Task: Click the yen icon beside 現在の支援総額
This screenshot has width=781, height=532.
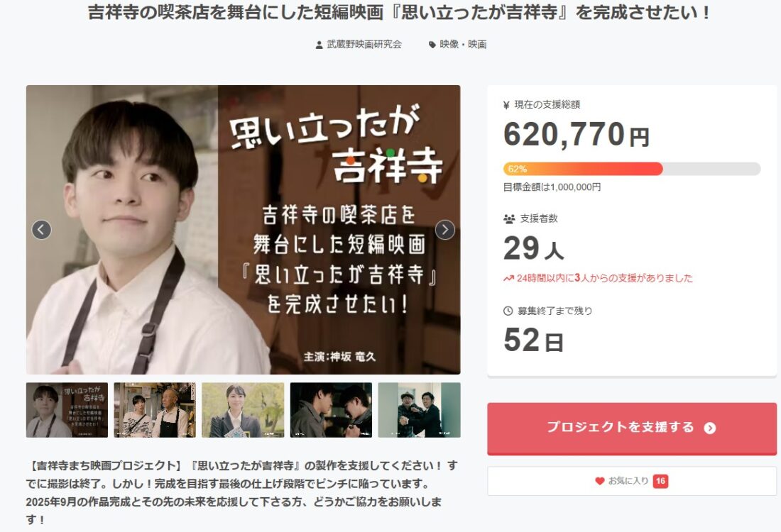Action: 506,105
